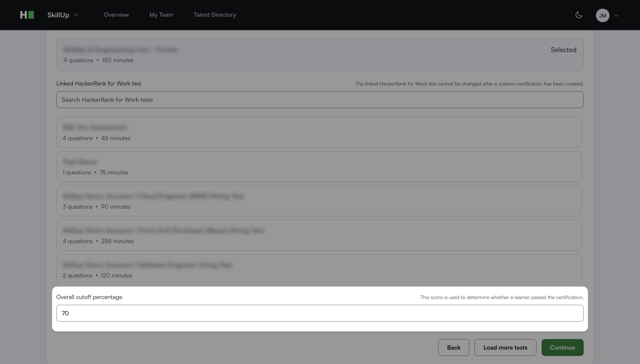Select the 1 questions 75 minutes test
The image size is (640, 364).
tap(319, 167)
